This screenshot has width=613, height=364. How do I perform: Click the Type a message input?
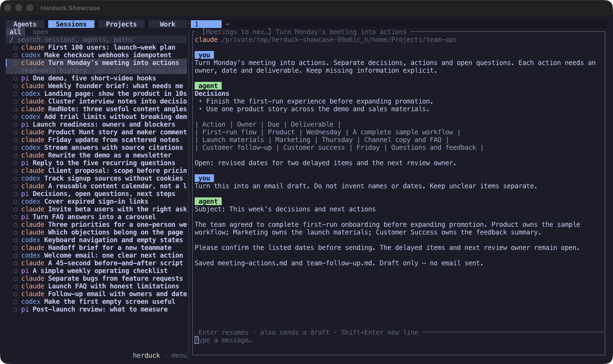[x=398, y=340]
